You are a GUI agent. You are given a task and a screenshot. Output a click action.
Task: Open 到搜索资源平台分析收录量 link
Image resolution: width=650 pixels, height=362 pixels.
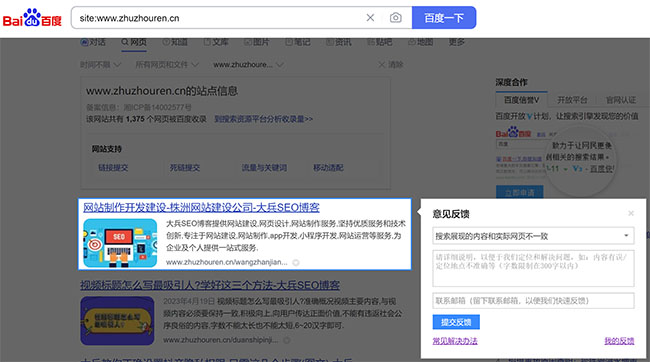pos(264,119)
